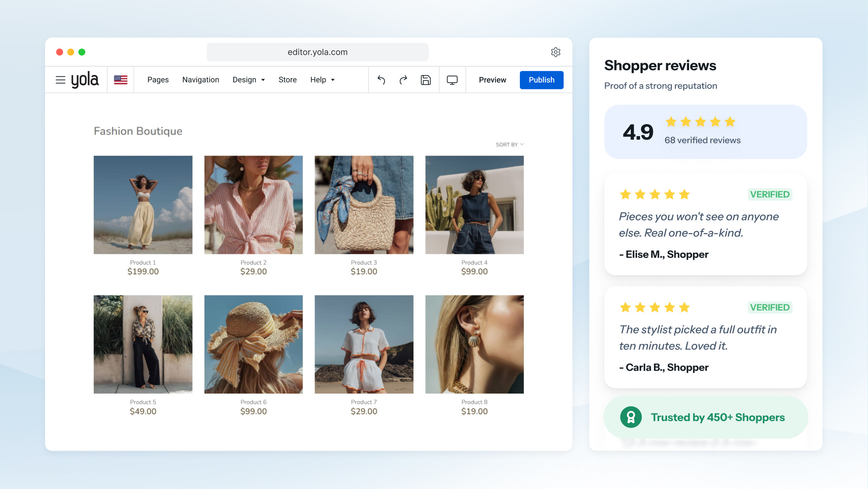This screenshot has width=868, height=489.
Task: Open the Store menu item
Action: tap(288, 80)
